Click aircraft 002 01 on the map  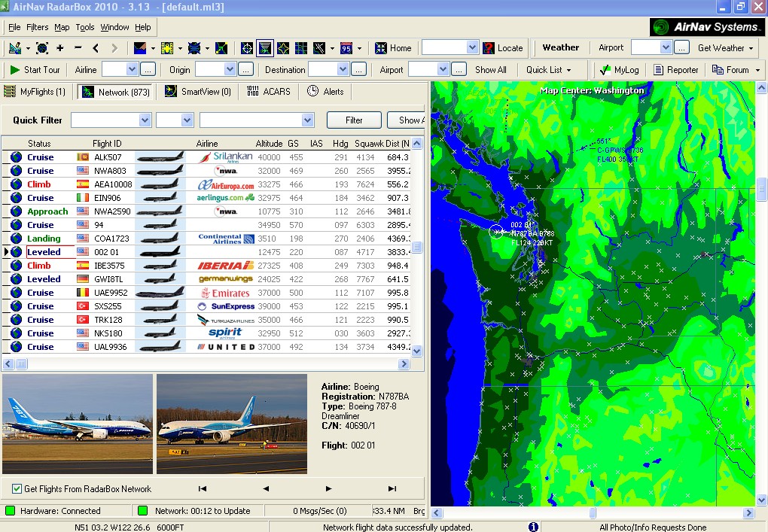pyautogui.click(x=496, y=231)
